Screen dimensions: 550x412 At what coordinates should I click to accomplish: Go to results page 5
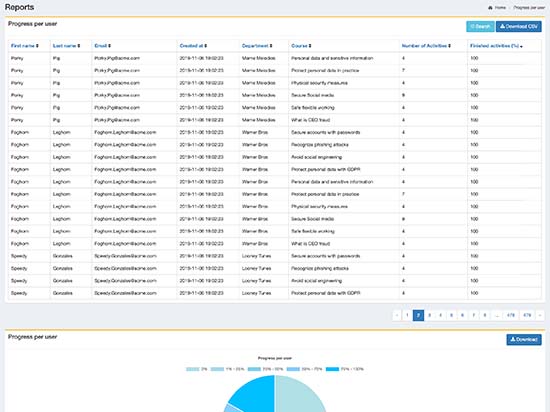click(451, 315)
